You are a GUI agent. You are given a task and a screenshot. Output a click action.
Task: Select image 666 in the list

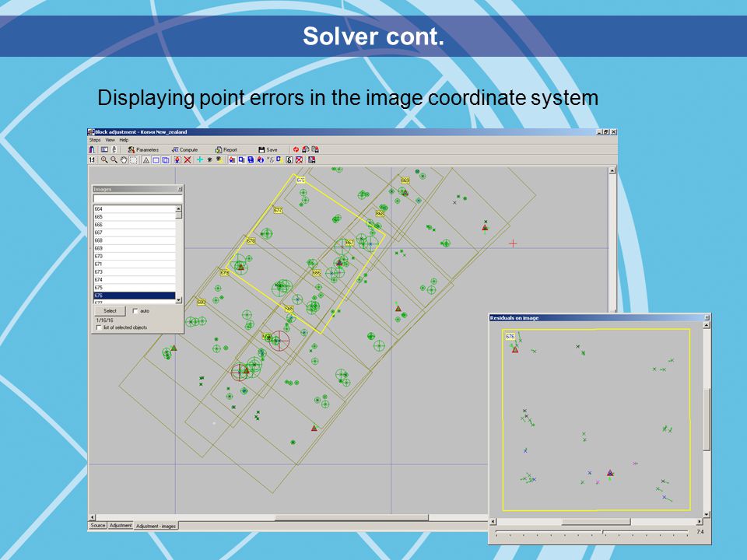135,225
